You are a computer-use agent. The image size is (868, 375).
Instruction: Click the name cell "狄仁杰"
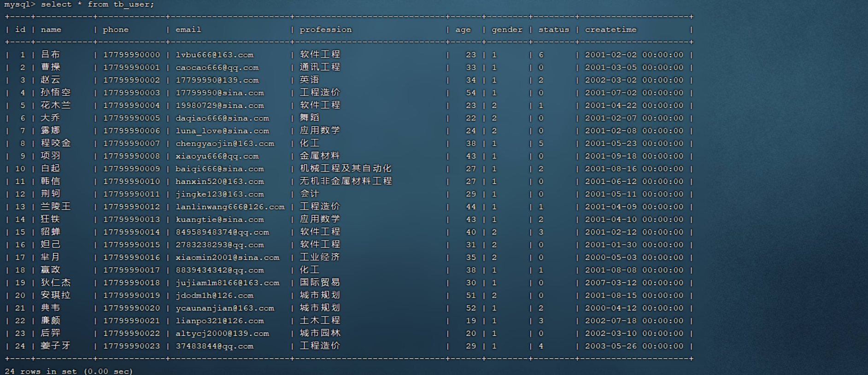tap(55, 282)
